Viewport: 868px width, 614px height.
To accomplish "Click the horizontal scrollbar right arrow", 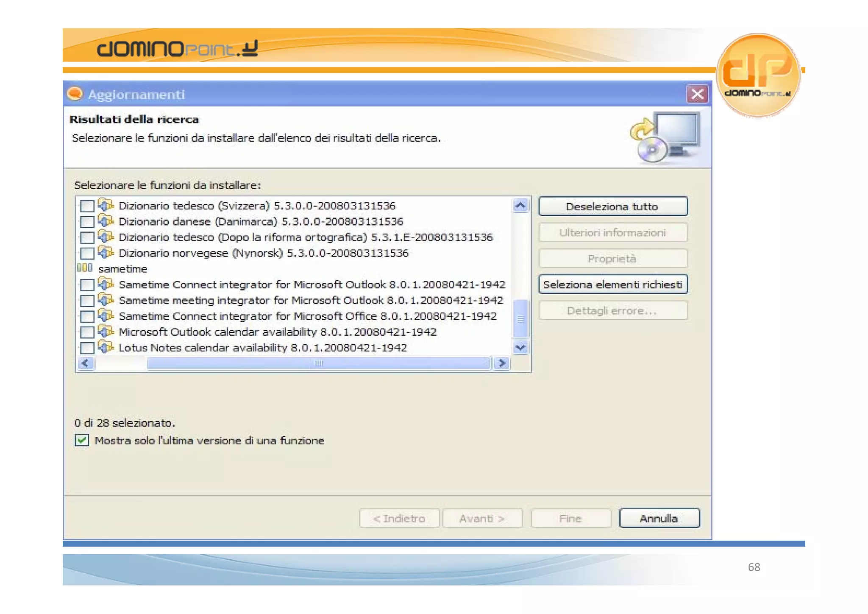I will pyautogui.click(x=502, y=363).
